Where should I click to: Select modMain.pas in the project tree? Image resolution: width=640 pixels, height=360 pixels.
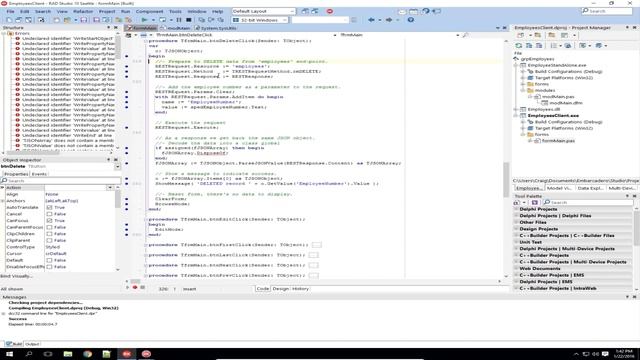point(558,97)
